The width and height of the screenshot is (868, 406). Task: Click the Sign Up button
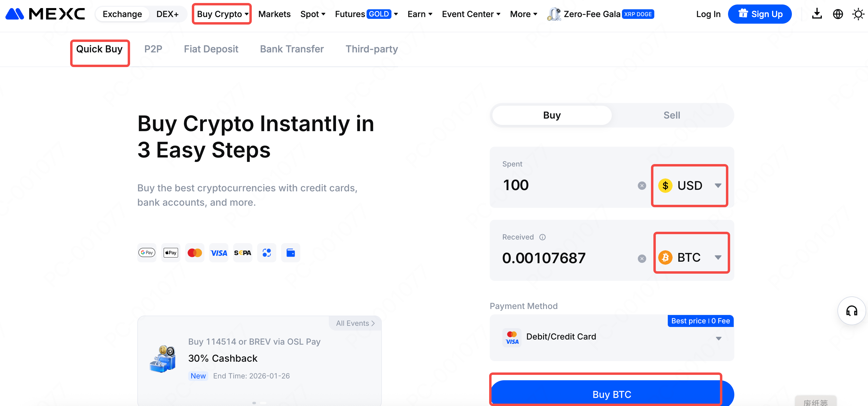[x=759, y=14]
